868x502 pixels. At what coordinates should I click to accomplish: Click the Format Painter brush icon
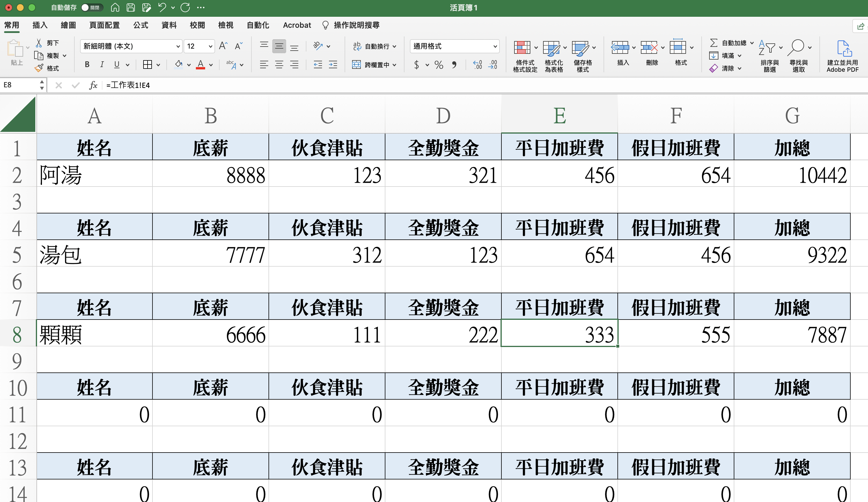pyautogui.click(x=39, y=68)
